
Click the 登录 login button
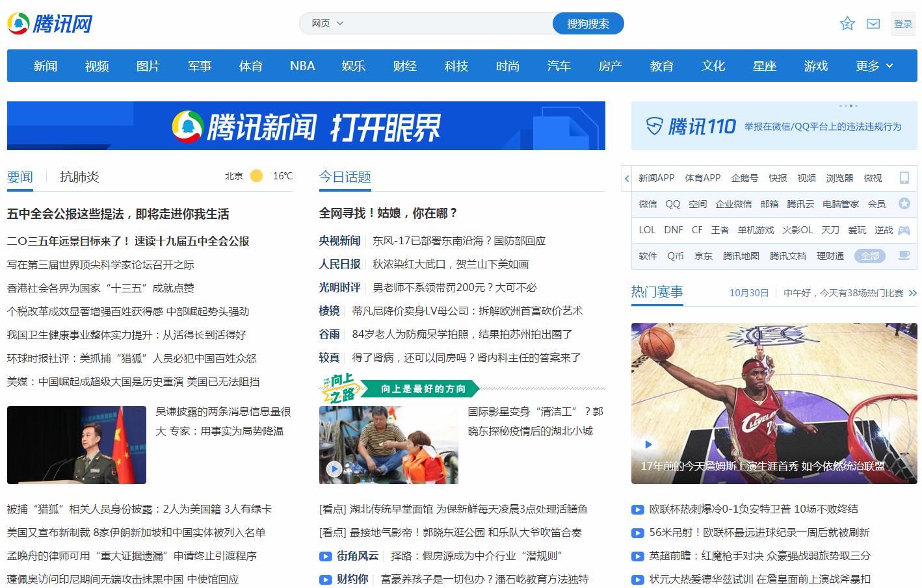(x=903, y=24)
